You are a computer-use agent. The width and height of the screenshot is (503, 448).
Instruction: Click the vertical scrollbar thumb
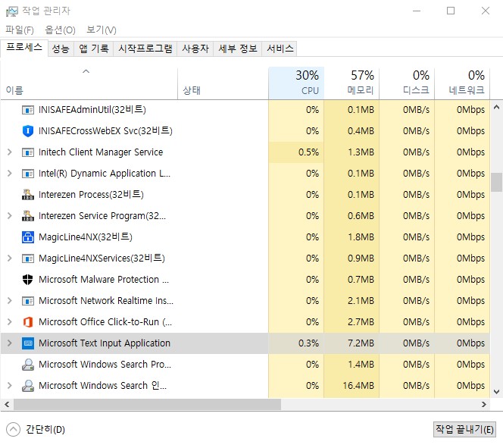496,182
